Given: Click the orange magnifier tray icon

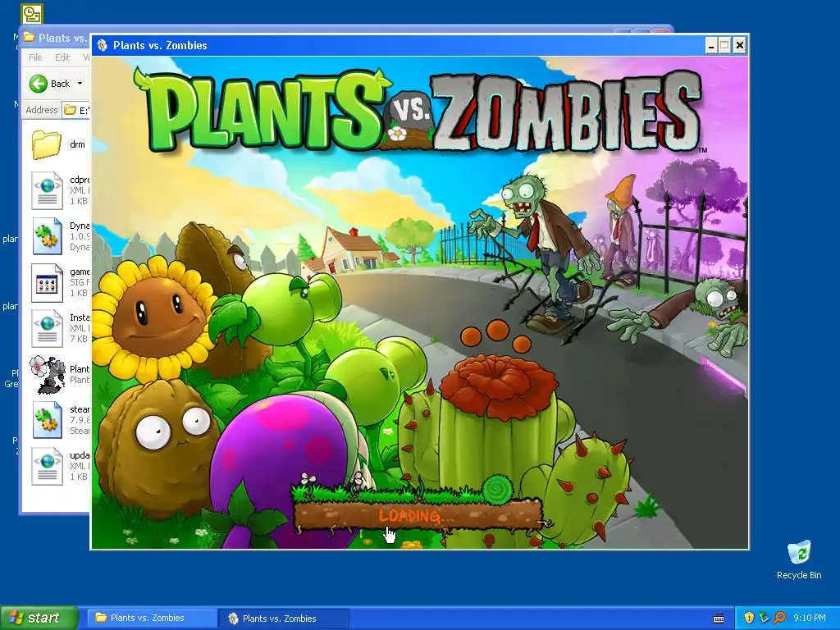Looking at the screenshot, I should [779, 618].
